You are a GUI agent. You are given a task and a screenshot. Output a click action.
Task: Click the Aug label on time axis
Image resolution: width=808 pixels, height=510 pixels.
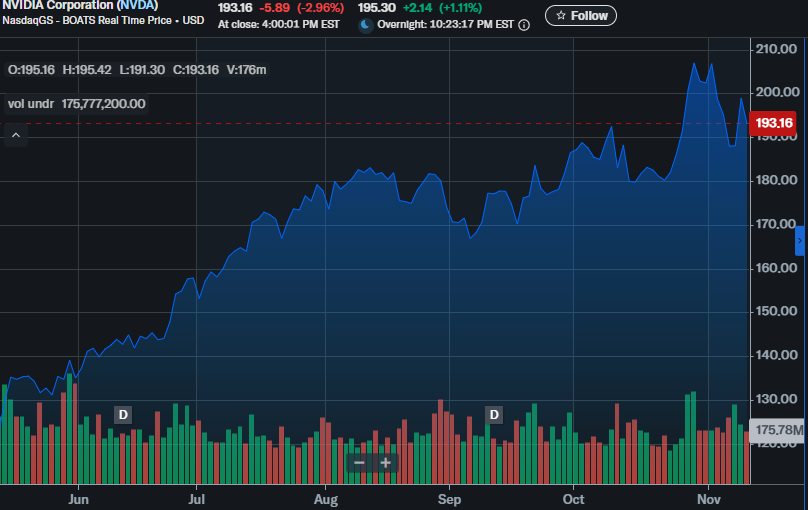click(x=325, y=498)
